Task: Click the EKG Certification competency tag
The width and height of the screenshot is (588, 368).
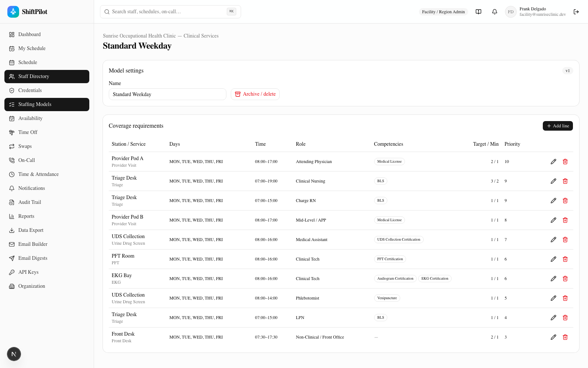Action: point(435,279)
